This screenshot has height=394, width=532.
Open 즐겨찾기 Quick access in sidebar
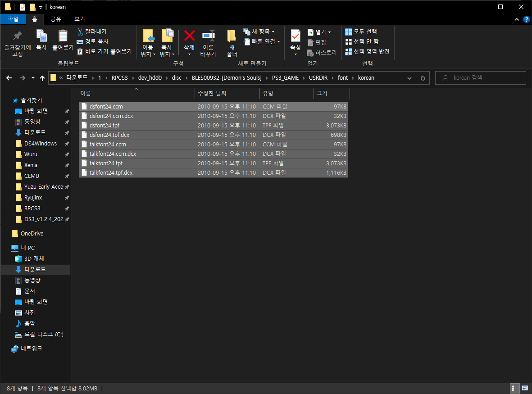[x=27, y=100]
